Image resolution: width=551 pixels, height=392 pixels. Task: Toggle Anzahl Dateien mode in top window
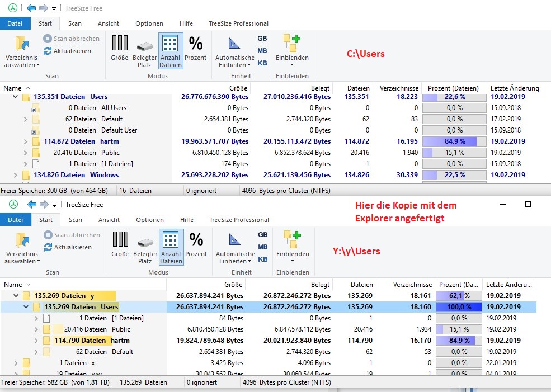coord(171,51)
